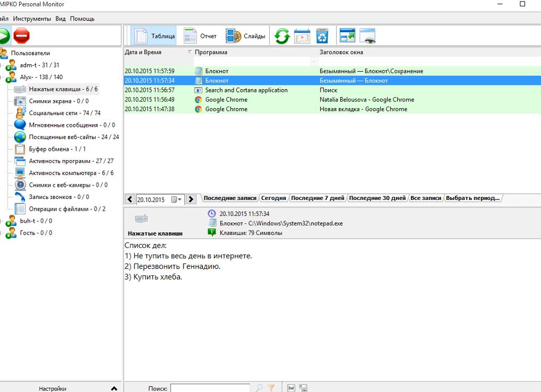
Task: Click the logged line 'Купить хлеба.'
Action: pyautogui.click(x=153, y=277)
